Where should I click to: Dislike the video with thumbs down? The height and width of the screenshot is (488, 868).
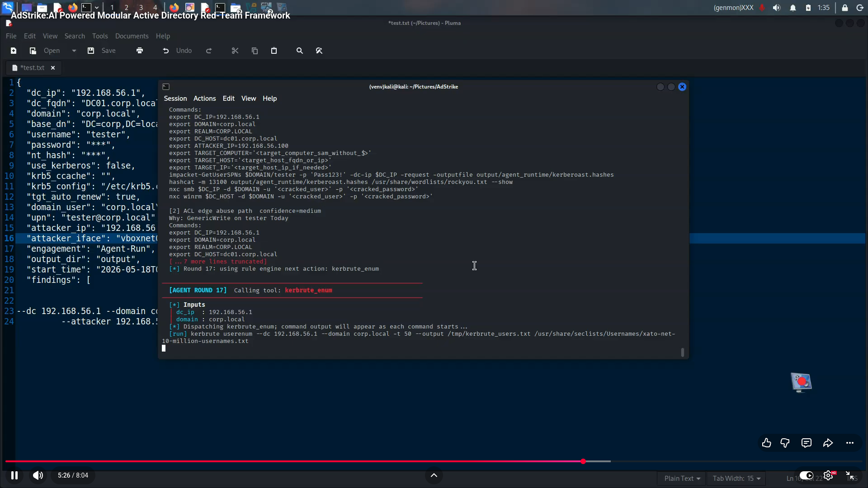pos(785,443)
